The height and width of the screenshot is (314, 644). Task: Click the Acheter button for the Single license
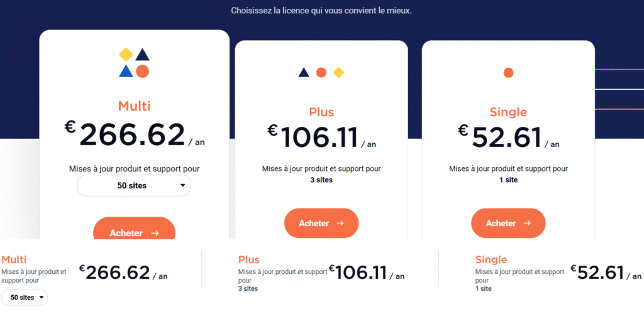coord(508,223)
